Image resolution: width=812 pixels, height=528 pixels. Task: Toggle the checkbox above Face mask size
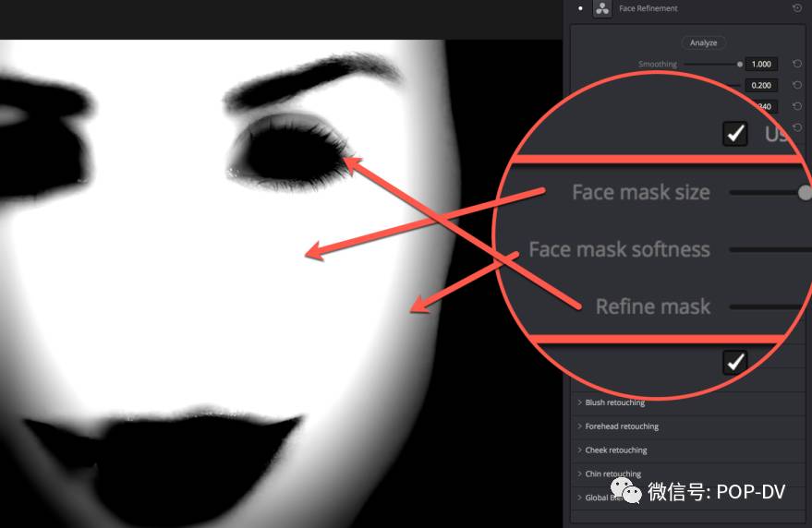[x=734, y=134]
